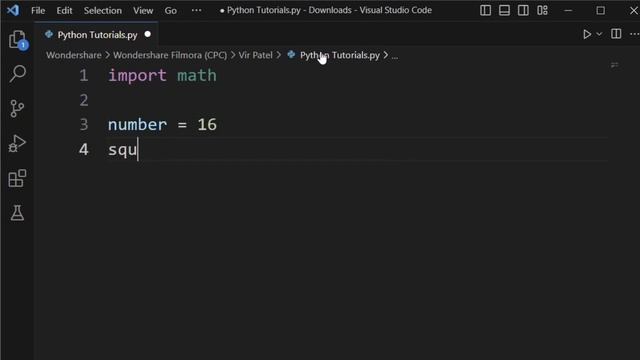
Task: Click Python Tutorials.py breadcrumb item
Action: click(340, 55)
